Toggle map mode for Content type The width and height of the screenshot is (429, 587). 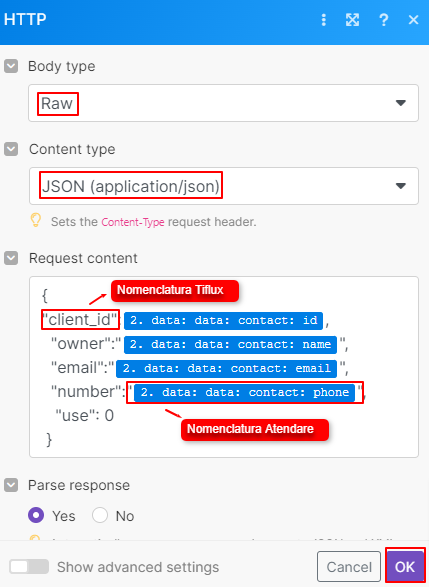pos(11,149)
